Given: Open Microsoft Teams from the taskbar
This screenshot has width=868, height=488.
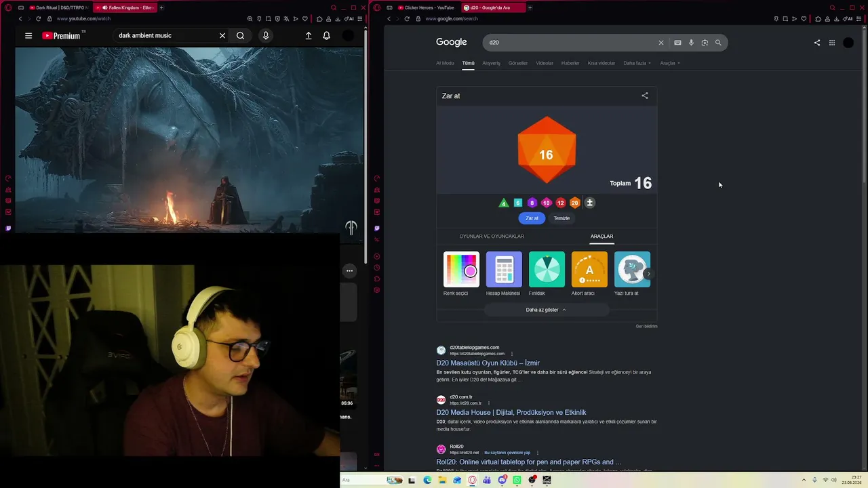Looking at the screenshot, I should 487,480.
